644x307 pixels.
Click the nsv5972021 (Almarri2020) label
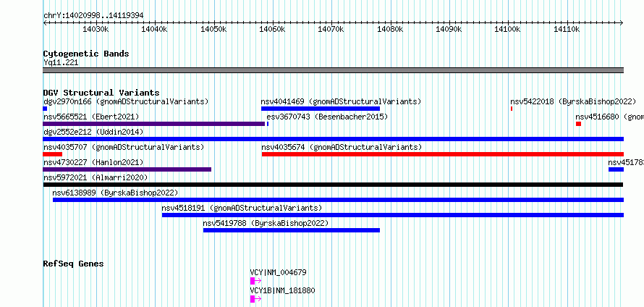pyautogui.click(x=96, y=177)
